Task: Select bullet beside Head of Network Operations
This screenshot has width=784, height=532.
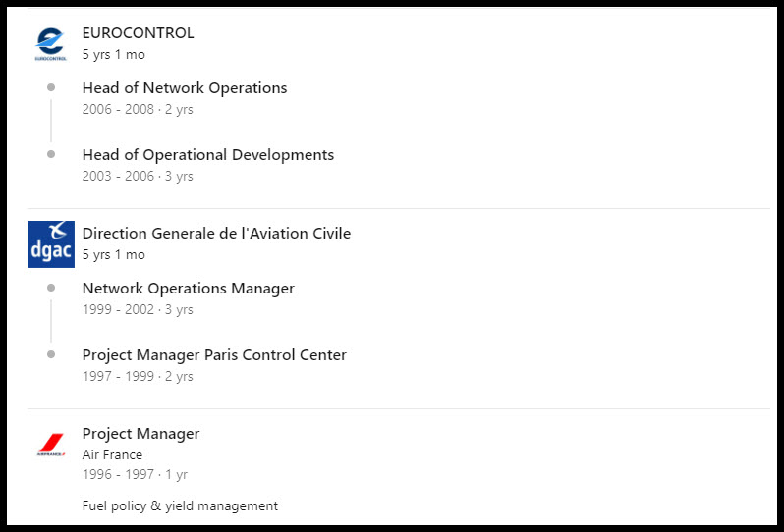Action: [51, 87]
